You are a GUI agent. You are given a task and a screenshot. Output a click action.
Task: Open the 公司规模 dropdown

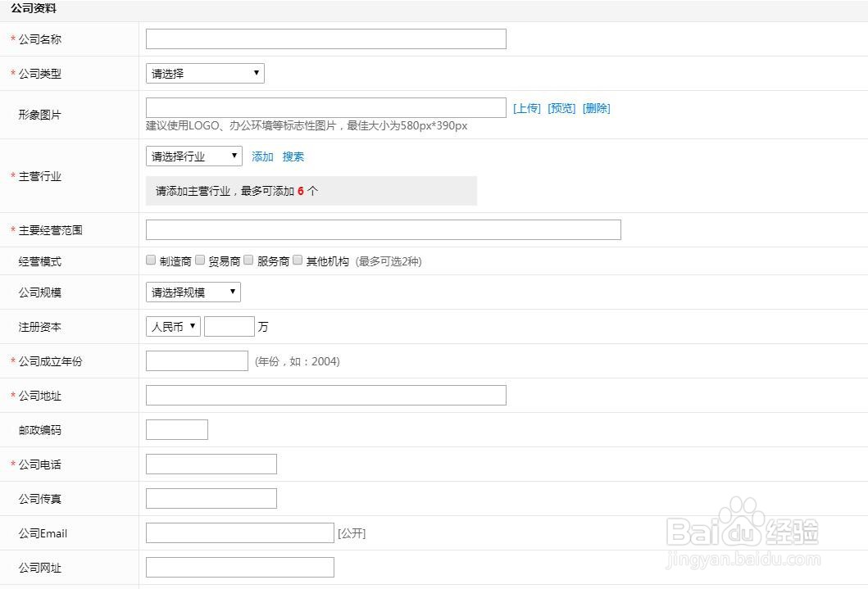[x=192, y=292]
